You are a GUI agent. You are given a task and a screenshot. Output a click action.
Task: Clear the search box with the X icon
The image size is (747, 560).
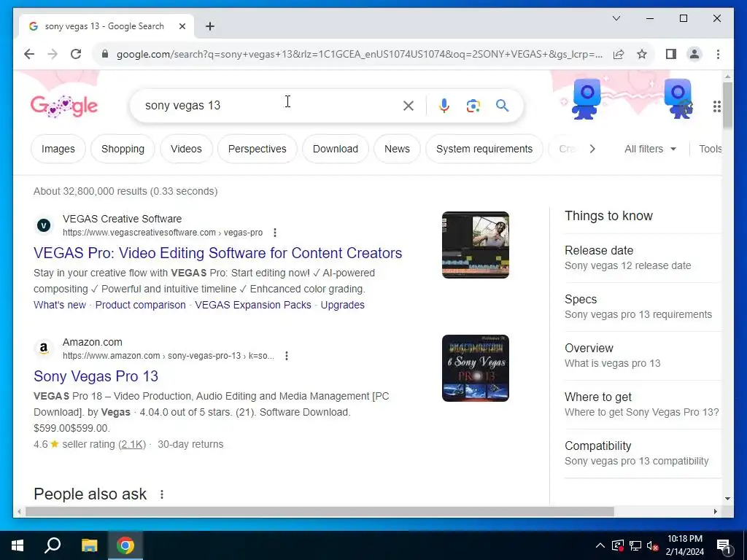pos(409,106)
